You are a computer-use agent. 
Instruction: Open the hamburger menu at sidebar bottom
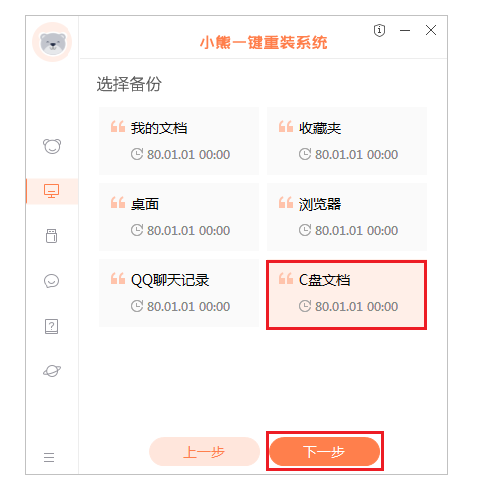(49, 457)
